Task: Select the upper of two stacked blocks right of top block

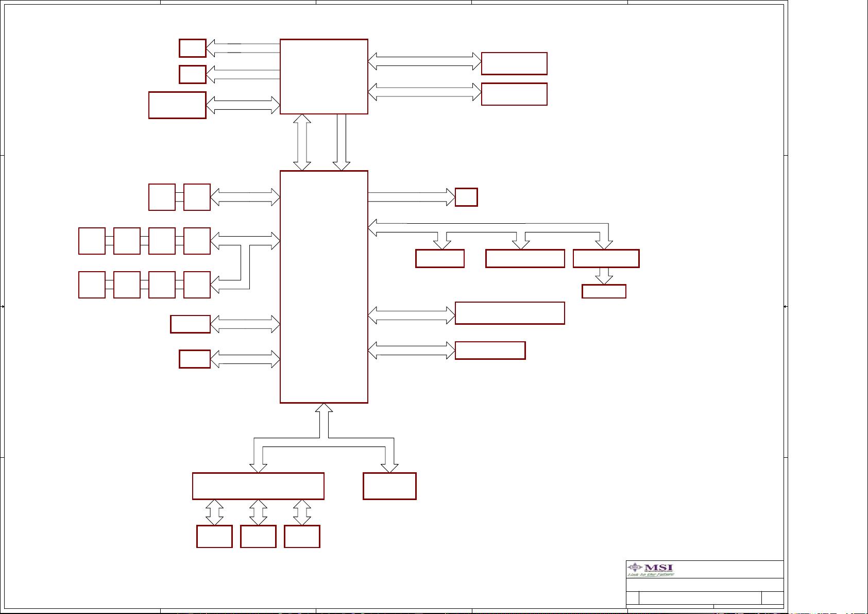Action: 514,63
